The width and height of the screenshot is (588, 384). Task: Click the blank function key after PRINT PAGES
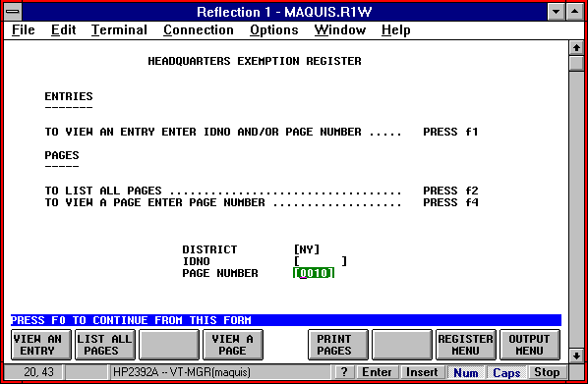tap(402, 345)
